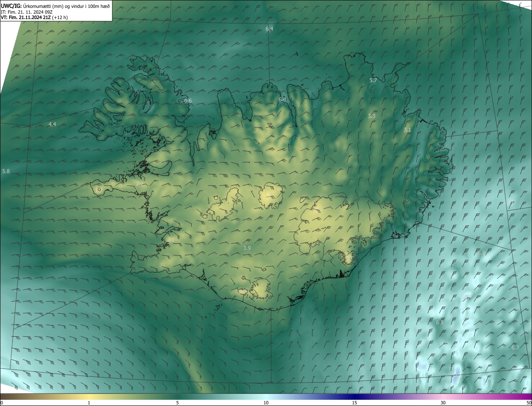Click the "15" tick on the color scale
Image resolution: width=532 pixels, height=406 pixels.
tap(355, 403)
